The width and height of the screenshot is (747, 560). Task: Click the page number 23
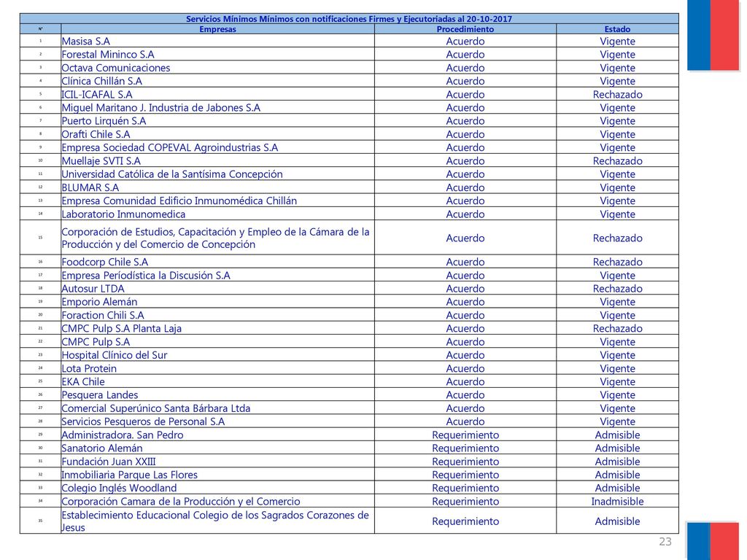[x=665, y=542]
